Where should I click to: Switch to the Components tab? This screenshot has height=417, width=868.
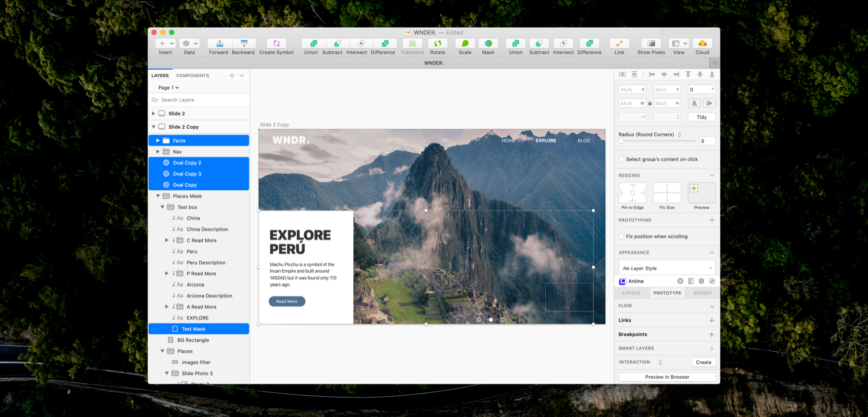(x=193, y=76)
